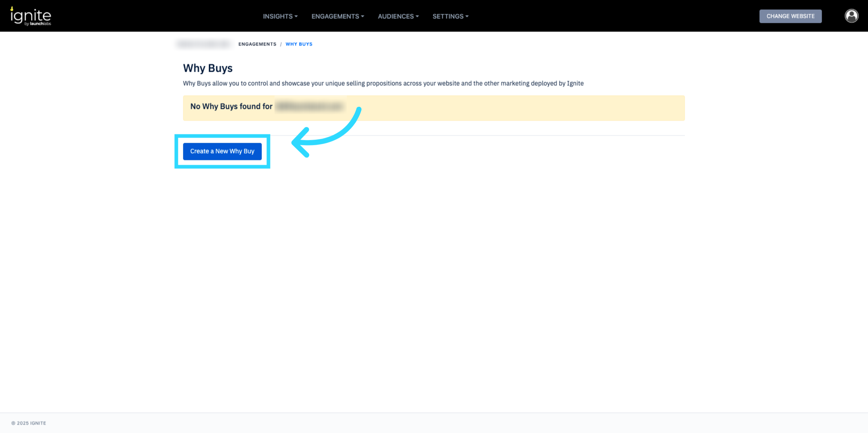Expand the AUDIENCES dropdown menu
Viewport: 868px width, 433px height.
396,16
